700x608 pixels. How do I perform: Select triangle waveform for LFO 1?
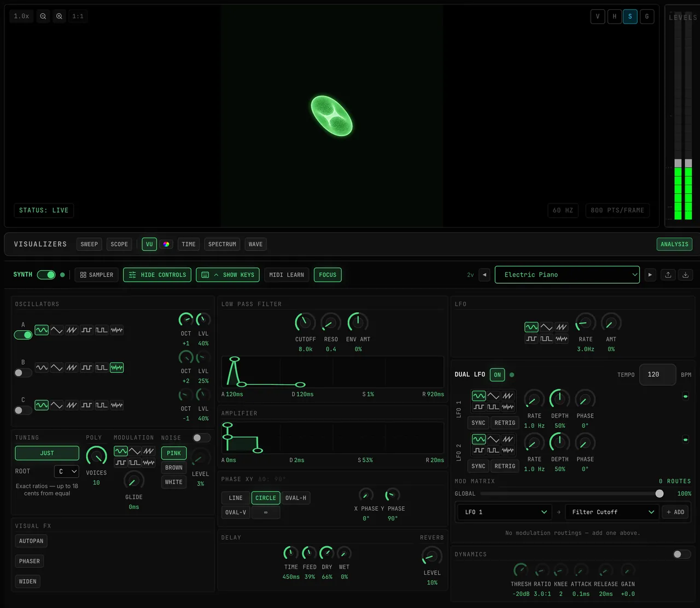[x=493, y=396]
